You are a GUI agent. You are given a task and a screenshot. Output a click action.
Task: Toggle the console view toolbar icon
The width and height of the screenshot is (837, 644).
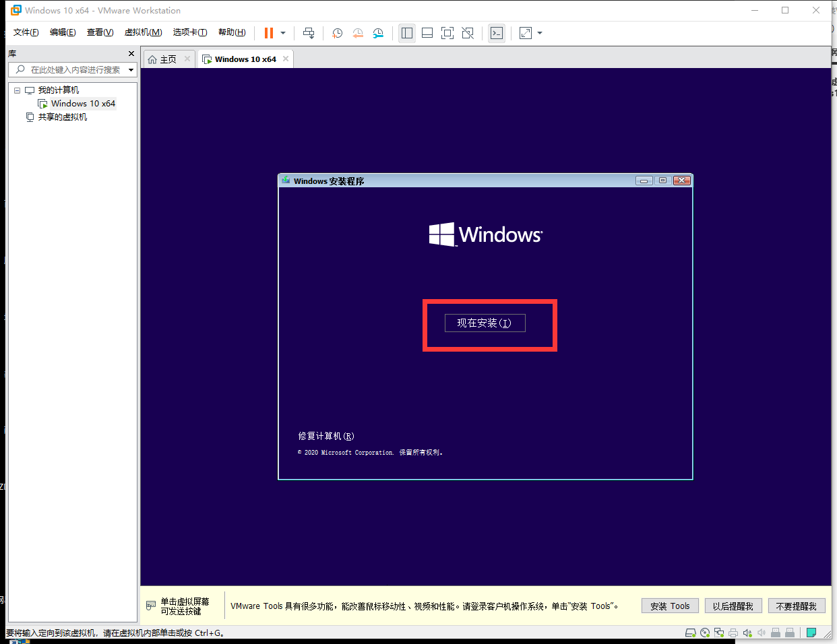coord(497,33)
